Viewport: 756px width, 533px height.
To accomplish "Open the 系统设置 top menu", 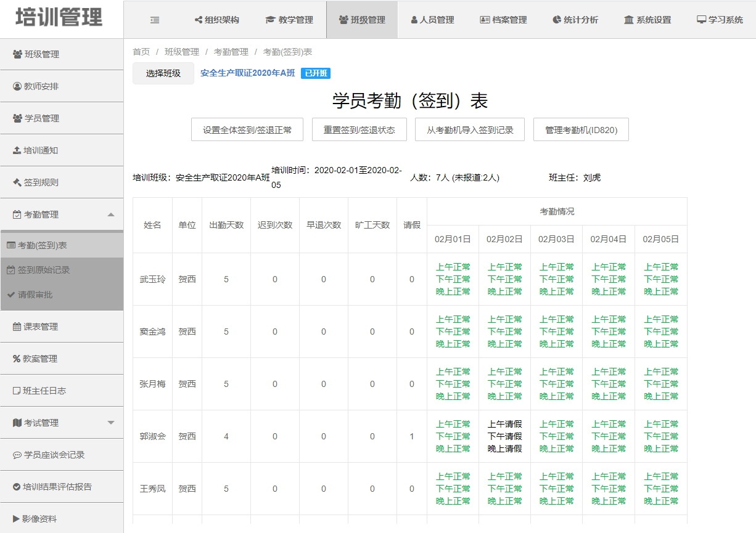I will pyautogui.click(x=647, y=20).
